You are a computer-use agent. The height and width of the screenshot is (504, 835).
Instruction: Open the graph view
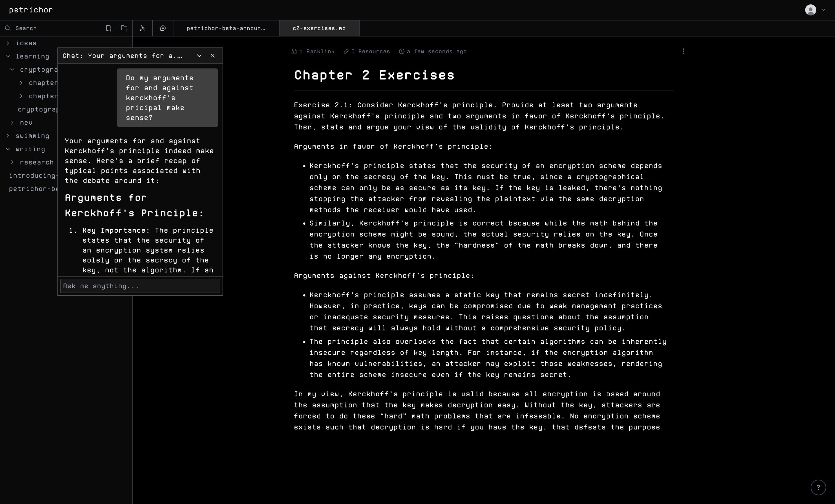click(142, 28)
